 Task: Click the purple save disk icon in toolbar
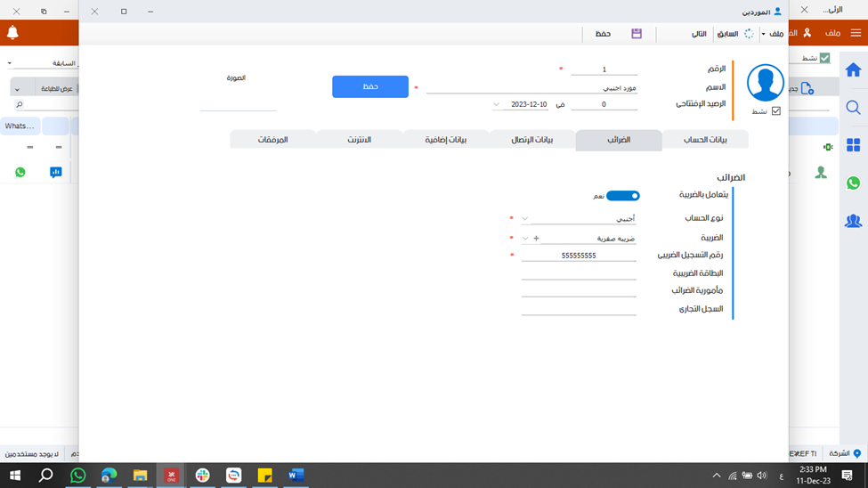point(637,34)
